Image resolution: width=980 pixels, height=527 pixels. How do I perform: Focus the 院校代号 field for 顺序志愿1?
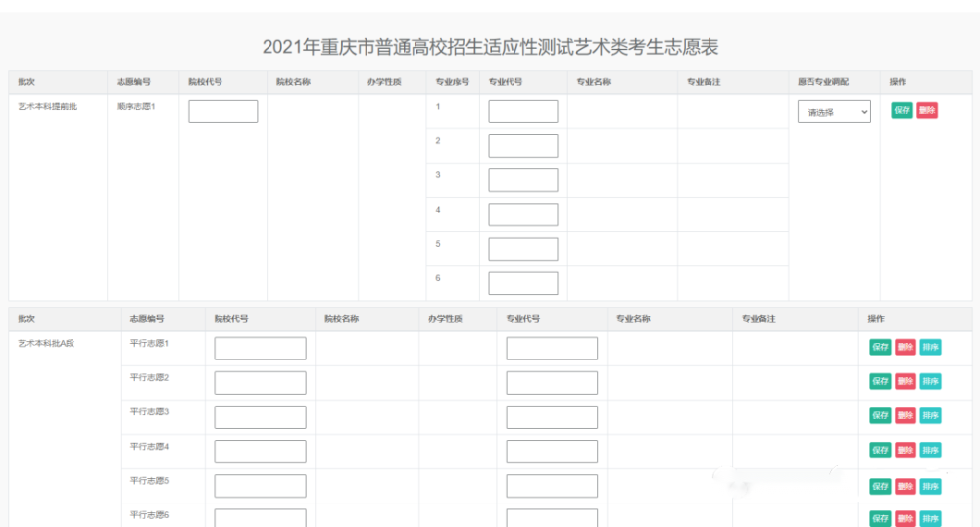pyautogui.click(x=223, y=112)
